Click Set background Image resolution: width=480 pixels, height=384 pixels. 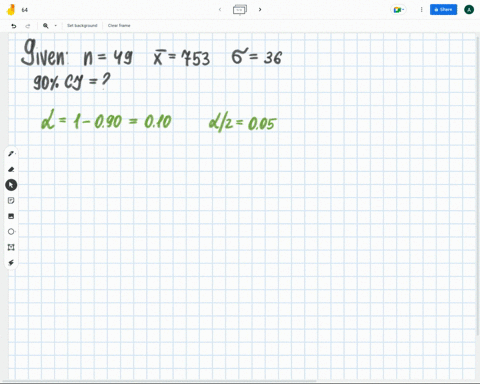pos(82,26)
